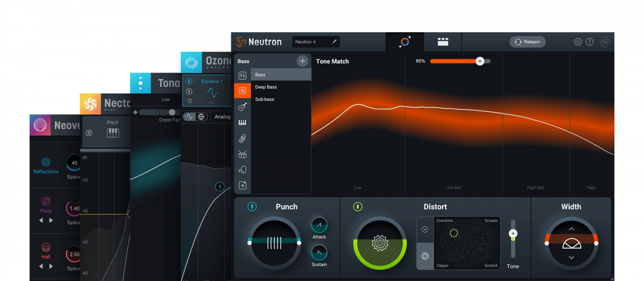Viewport: 644px width, 281px height.
Task: Select Deep Bass from the list
Action: [x=266, y=87]
